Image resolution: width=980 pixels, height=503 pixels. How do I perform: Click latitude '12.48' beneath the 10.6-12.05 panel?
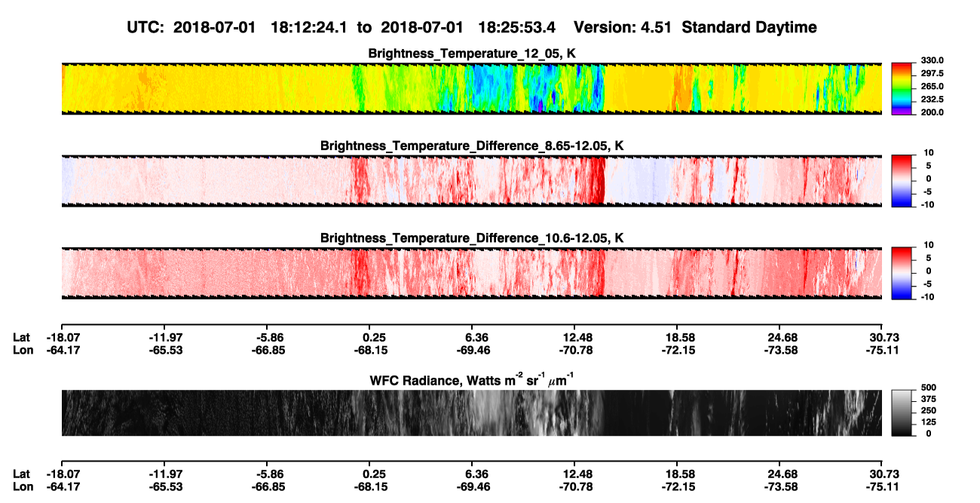coord(577,337)
